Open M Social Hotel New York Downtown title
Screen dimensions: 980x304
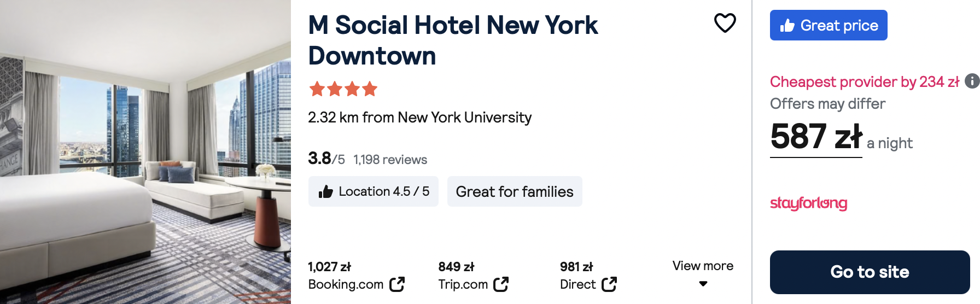[453, 40]
